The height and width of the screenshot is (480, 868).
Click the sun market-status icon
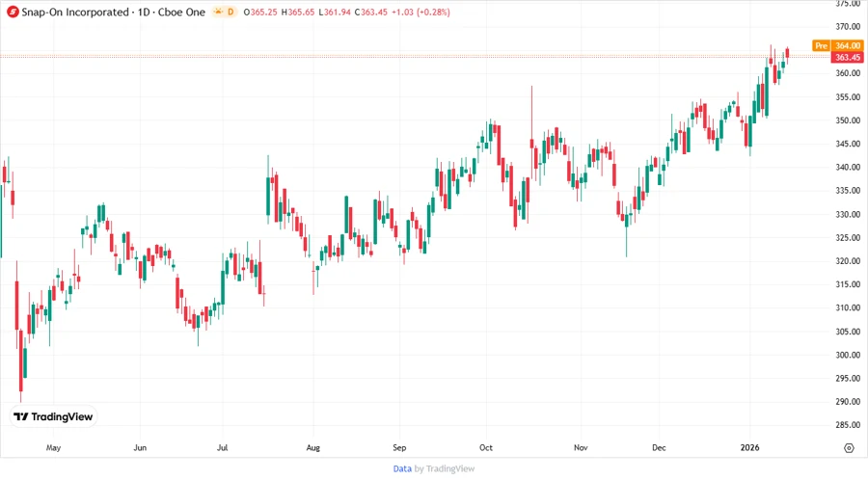(218, 12)
